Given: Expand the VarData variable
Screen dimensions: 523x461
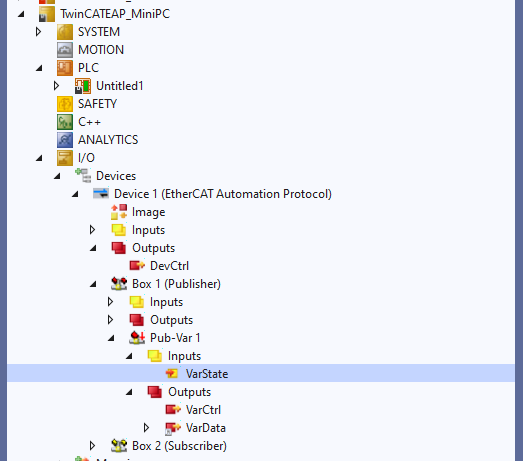Looking at the screenshot, I should [x=146, y=428].
